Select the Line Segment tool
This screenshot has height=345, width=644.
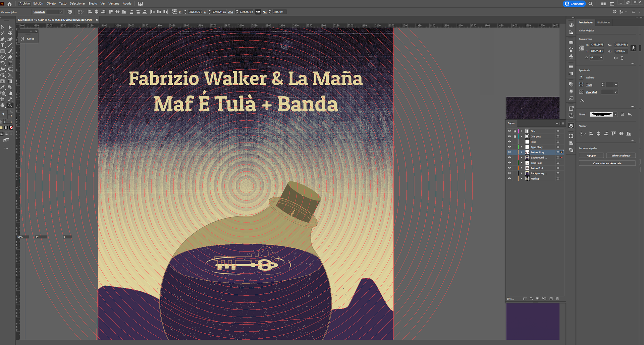point(10,45)
